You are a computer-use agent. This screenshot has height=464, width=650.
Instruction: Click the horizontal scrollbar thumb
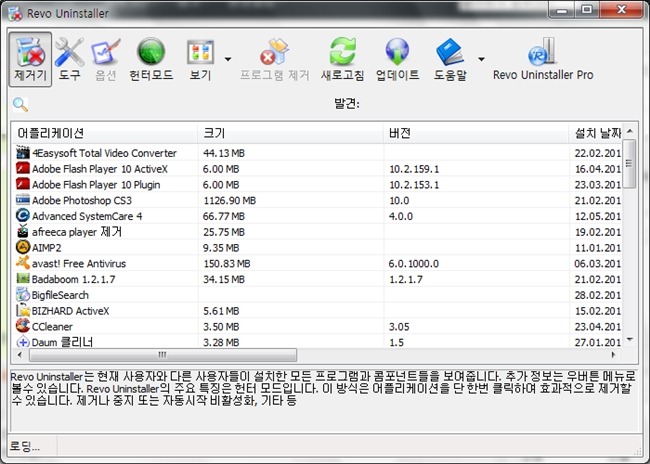163,355
